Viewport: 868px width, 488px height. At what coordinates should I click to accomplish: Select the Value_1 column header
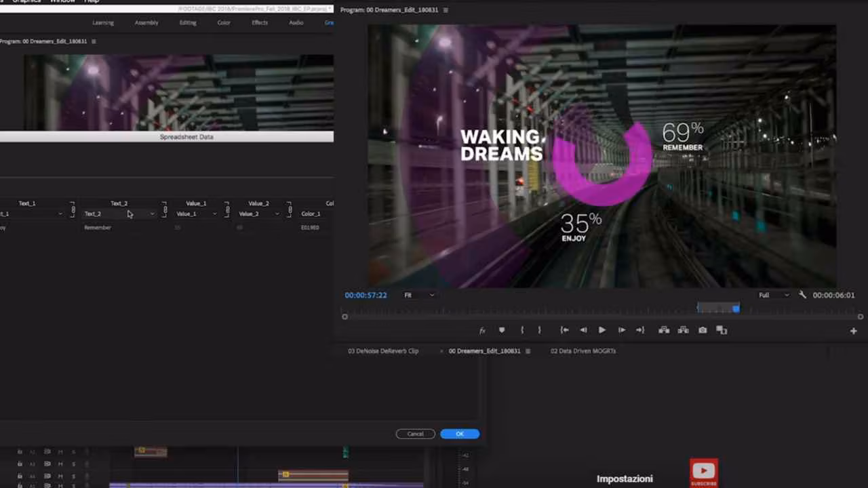196,203
